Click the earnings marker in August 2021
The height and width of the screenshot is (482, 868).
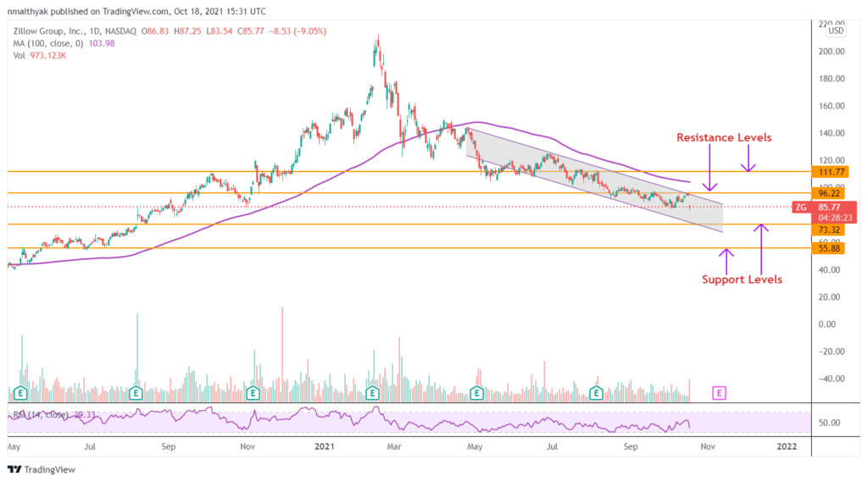597,393
